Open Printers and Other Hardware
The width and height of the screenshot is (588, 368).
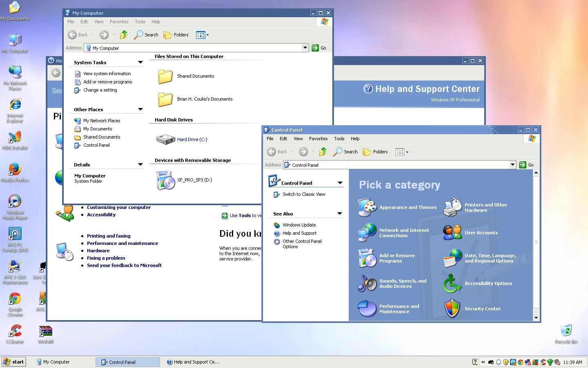point(486,207)
